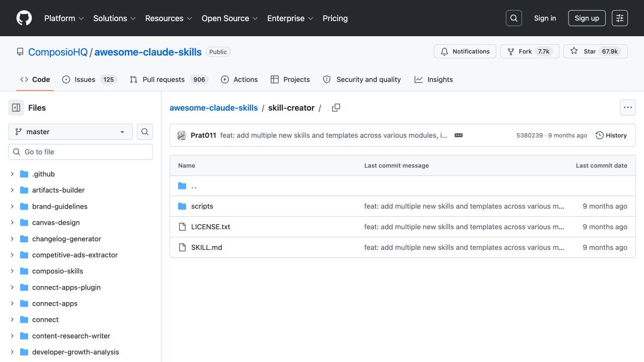Open the SKILL.md file name
Image resolution: width=644 pixels, height=362 pixels.
point(207,247)
